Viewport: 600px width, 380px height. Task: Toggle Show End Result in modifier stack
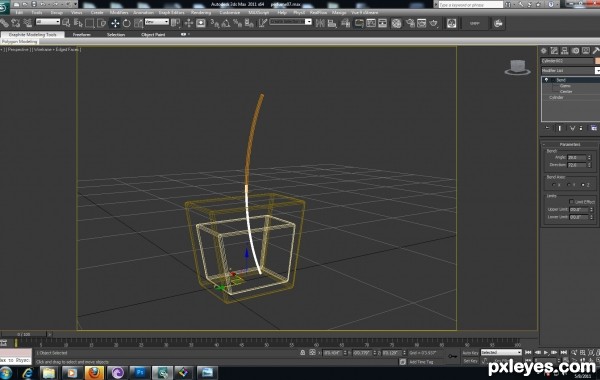560,128
